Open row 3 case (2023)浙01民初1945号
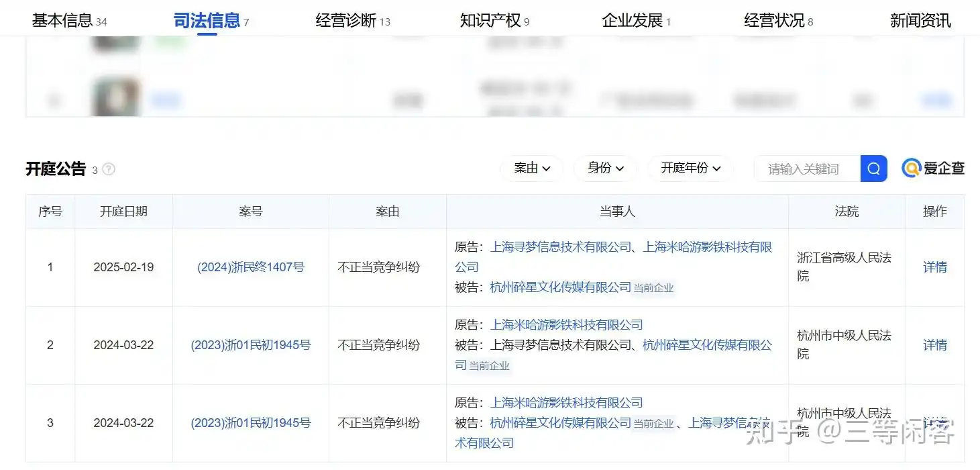The width and height of the screenshot is (980, 470). coord(251,423)
